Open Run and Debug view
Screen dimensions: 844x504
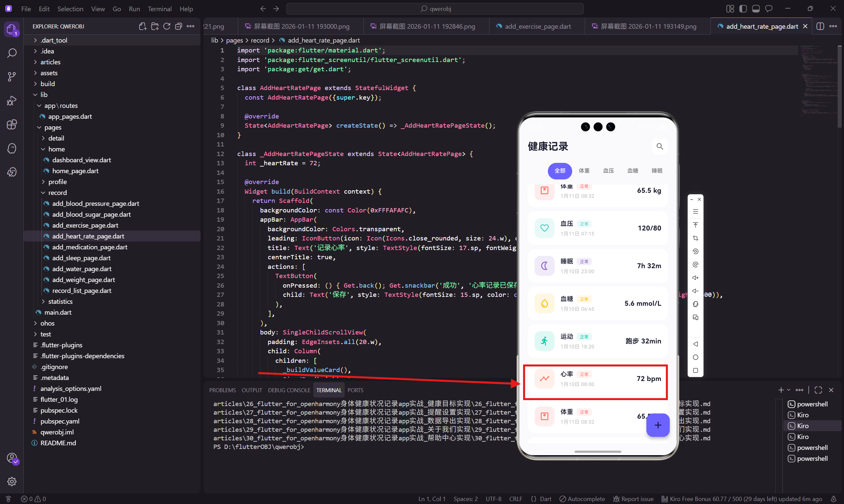point(12,101)
